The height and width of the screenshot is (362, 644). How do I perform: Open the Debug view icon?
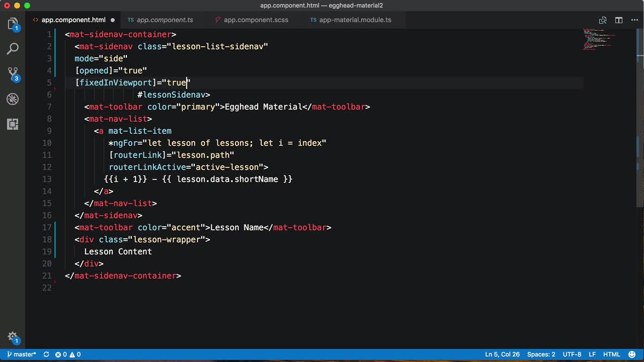[13, 99]
